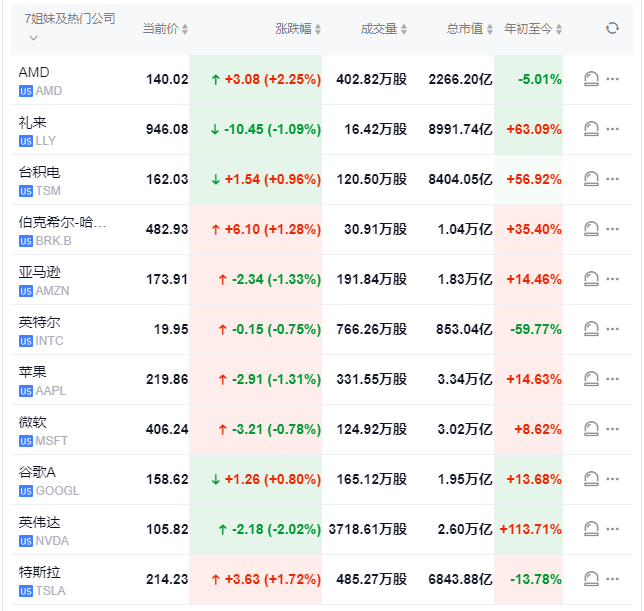The image size is (644, 611).
Task: Open the 台积电 stock name link
Action: coord(39,172)
